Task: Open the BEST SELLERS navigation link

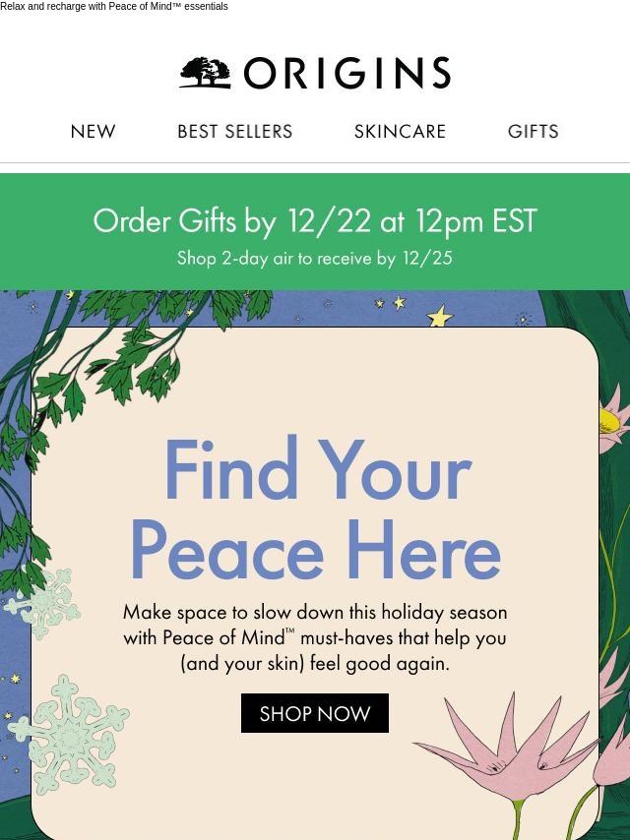Action: [235, 131]
